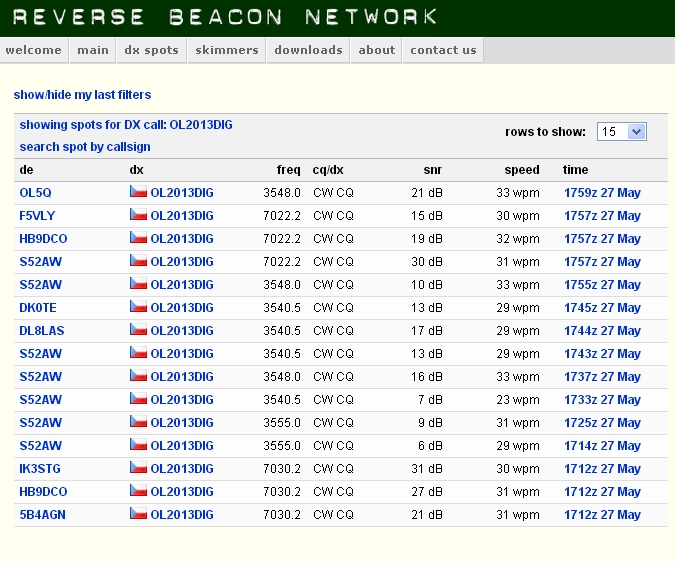Click the Czech flag icon in F5VLY row
Image resolution: width=675 pixels, height=562 pixels.
(x=138, y=215)
